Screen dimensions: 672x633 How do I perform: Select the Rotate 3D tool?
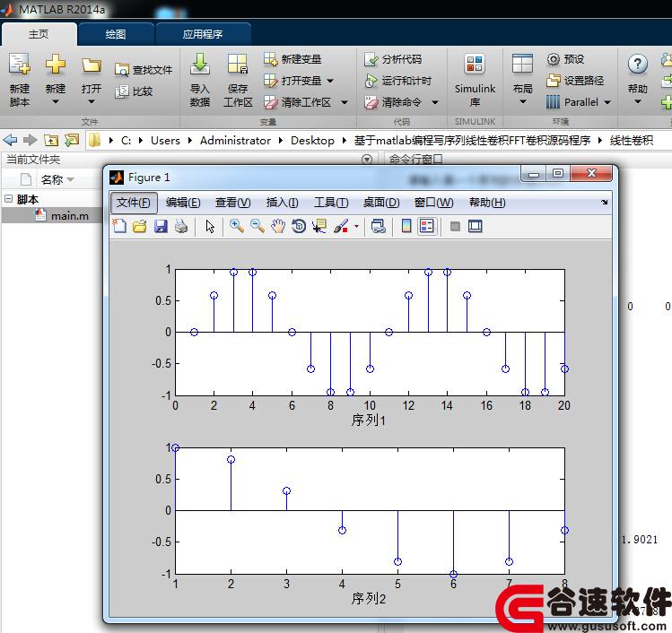click(299, 226)
